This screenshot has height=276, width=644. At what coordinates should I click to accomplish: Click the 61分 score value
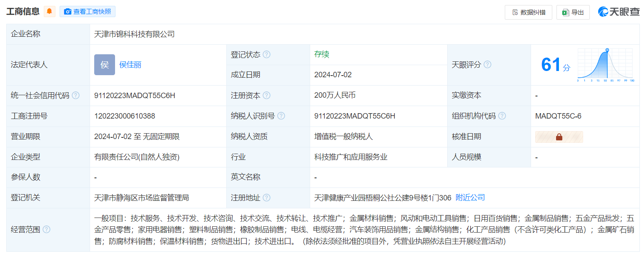555,65
